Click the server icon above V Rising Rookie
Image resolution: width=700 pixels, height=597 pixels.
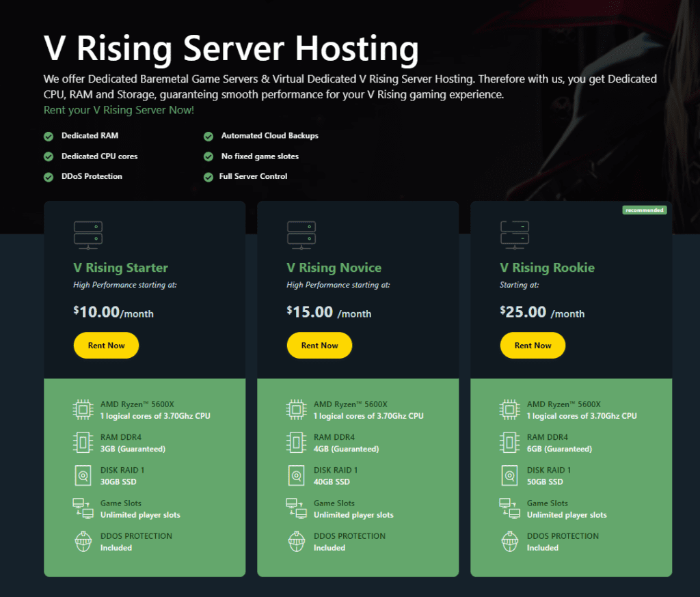514,233
